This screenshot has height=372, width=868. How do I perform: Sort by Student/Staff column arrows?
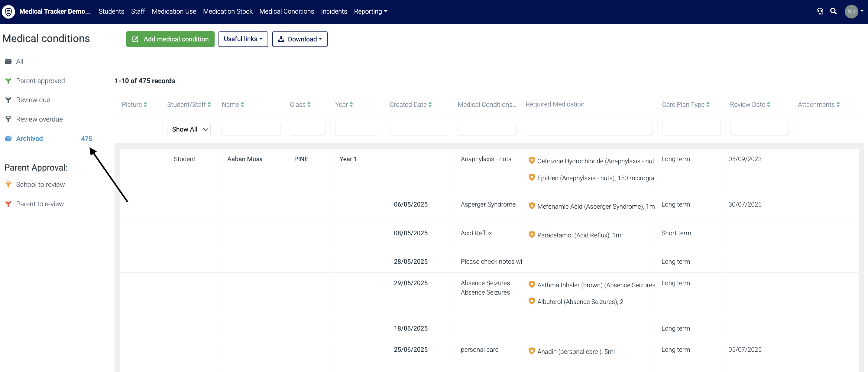pos(209,105)
